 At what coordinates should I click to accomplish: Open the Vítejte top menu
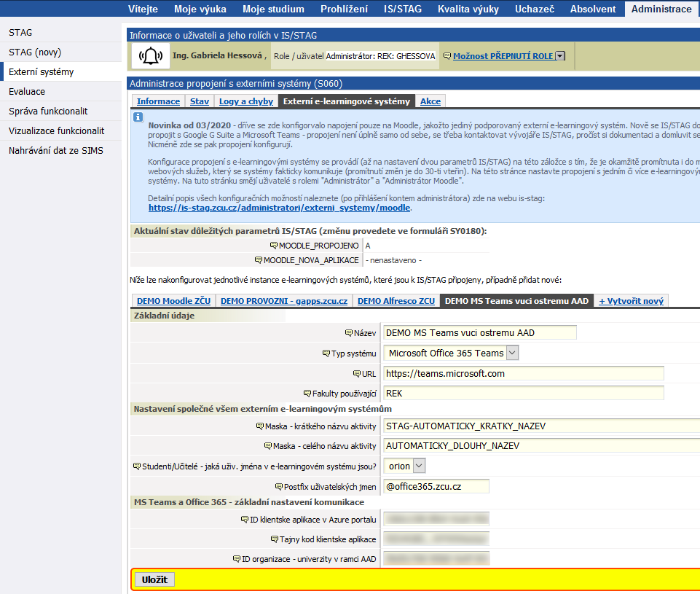[143, 9]
